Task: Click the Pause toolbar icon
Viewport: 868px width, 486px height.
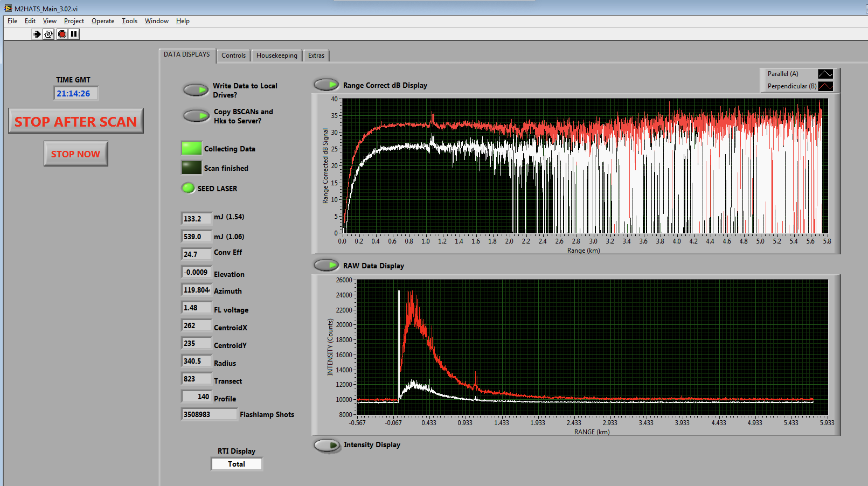Action: (74, 34)
